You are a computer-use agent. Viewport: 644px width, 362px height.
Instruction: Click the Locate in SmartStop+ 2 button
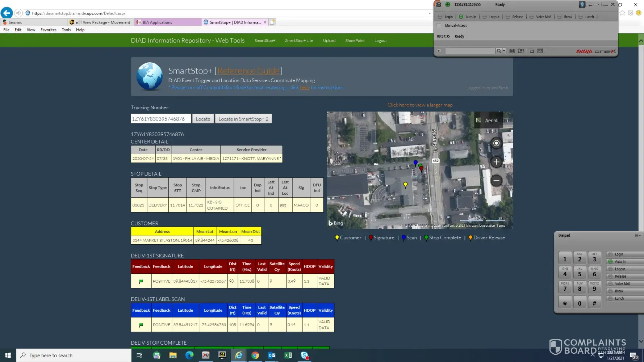(243, 119)
